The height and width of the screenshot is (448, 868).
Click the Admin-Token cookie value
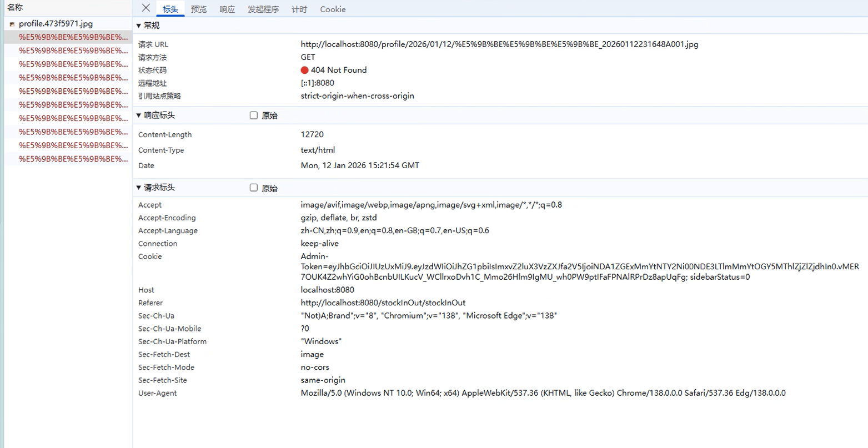point(580,266)
